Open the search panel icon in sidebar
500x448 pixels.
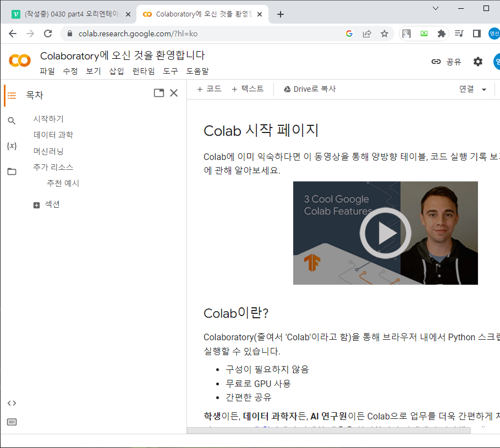pyautogui.click(x=12, y=121)
